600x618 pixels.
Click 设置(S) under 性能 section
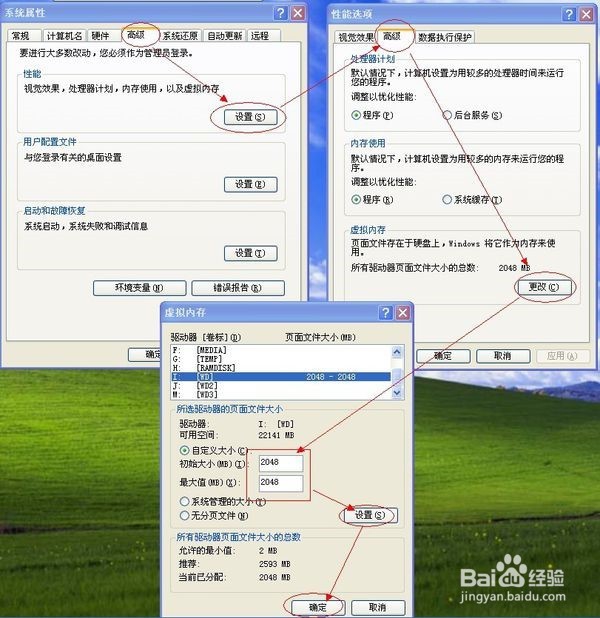(x=250, y=117)
